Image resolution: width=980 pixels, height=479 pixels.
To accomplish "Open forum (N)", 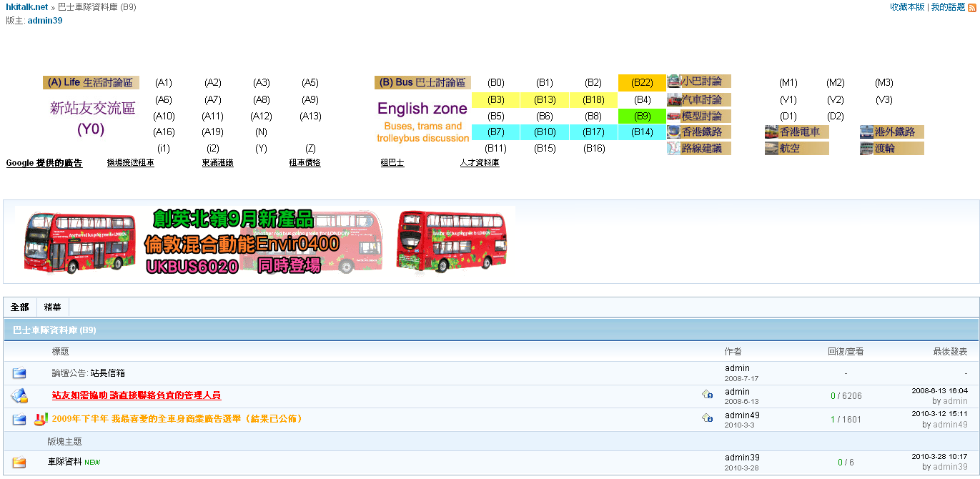I will [261, 132].
